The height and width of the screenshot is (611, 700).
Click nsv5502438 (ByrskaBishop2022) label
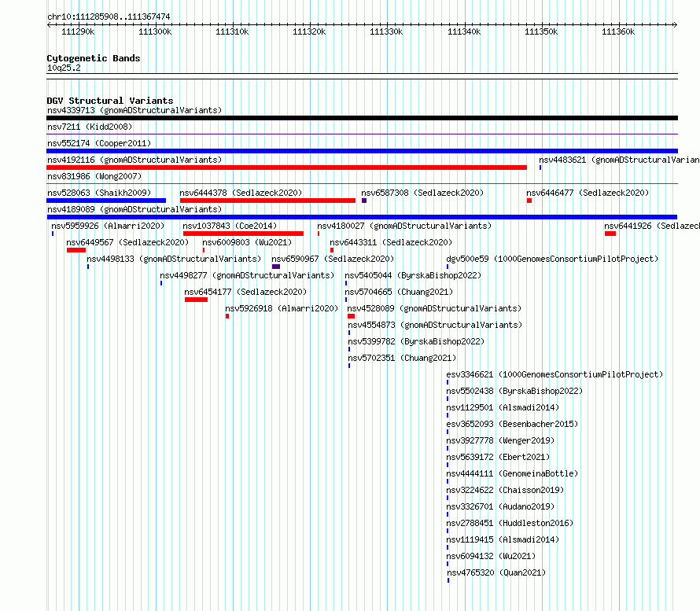pos(514,391)
